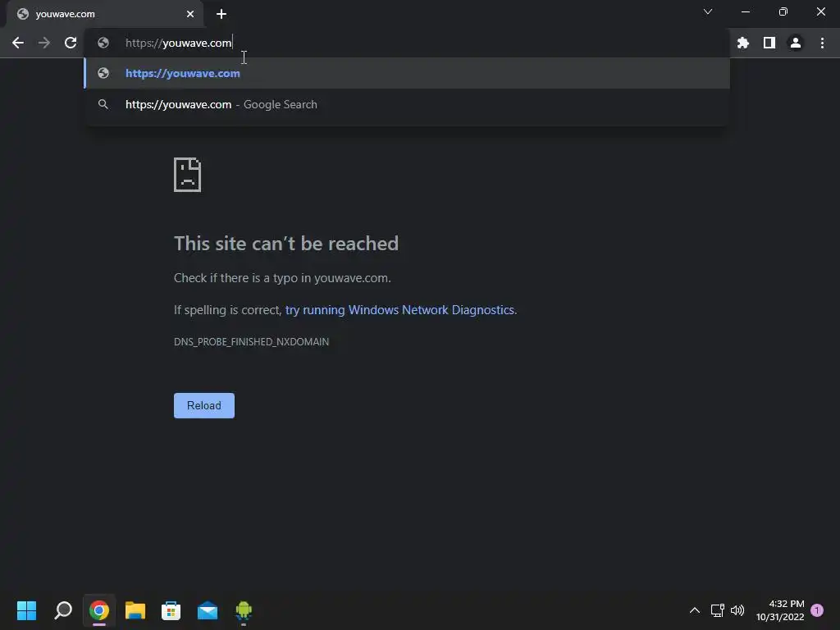Click the blue Reload button

204,405
